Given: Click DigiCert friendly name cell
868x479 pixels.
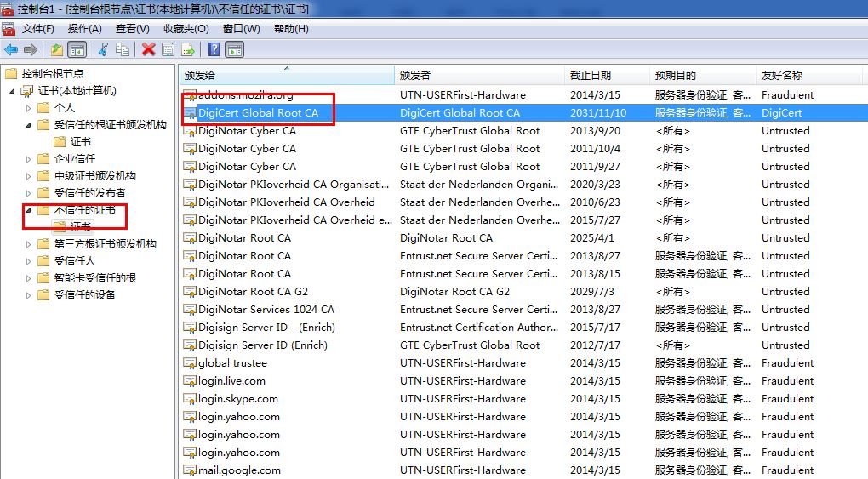Looking at the screenshot, I should click(782, 113).
